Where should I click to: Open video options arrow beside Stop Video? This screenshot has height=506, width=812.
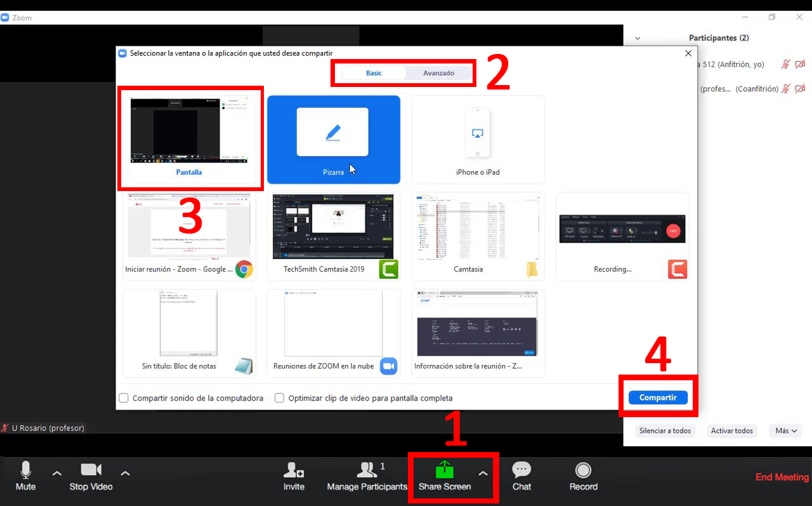click(x=126, y=473)
